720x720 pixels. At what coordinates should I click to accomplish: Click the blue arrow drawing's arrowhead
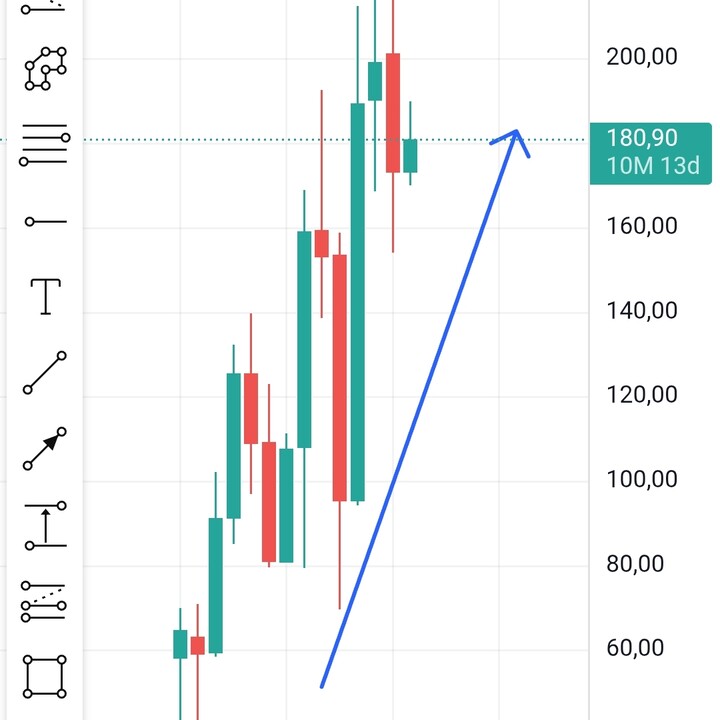516,134
